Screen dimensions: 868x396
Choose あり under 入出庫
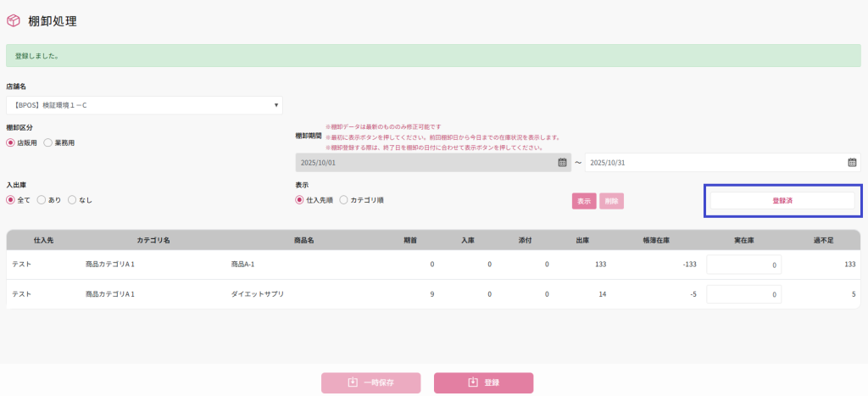42,200
